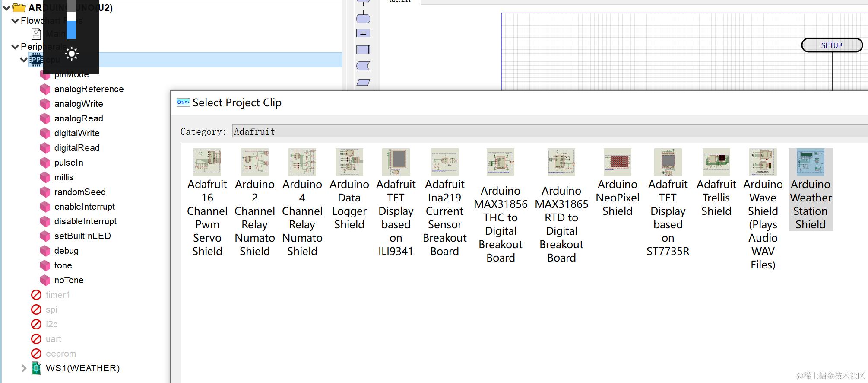The width and height of the screenshot is (868, 383).
Task: Select the analogRead method in tree
Action: pos(79,118)
